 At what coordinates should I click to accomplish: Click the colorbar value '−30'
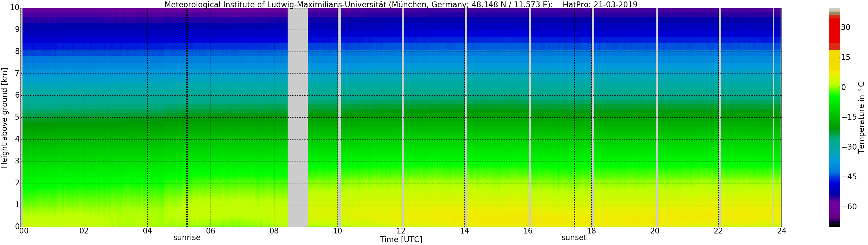click(849, 147)
